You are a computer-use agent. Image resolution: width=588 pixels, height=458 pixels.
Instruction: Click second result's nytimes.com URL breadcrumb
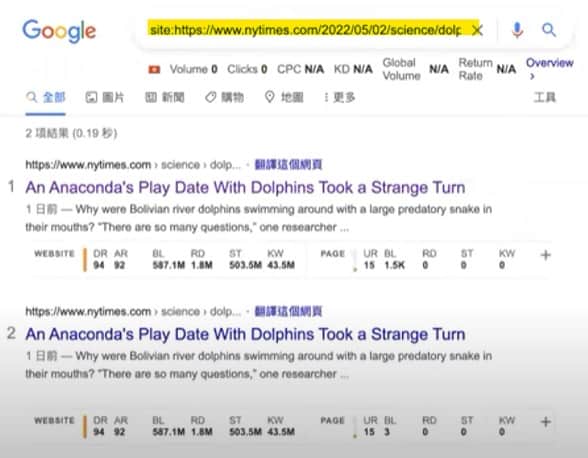pos(133,311)
